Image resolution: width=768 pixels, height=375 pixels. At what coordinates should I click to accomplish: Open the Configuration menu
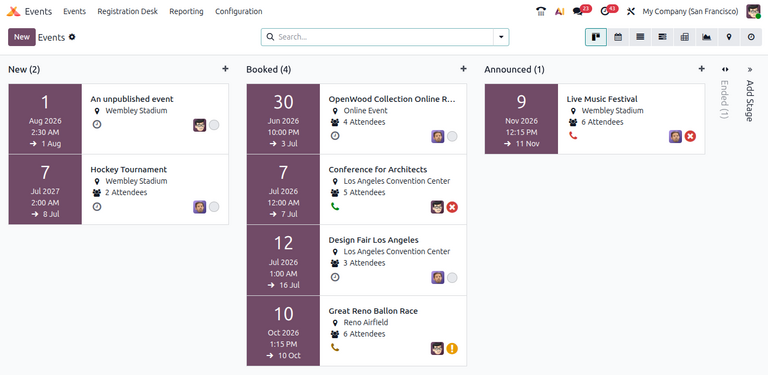point(239,11)
